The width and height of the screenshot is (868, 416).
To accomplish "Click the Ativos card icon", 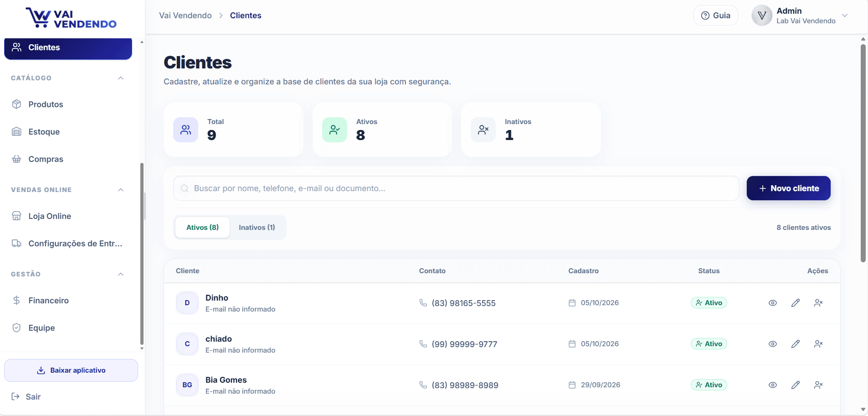I will point(334,130).
